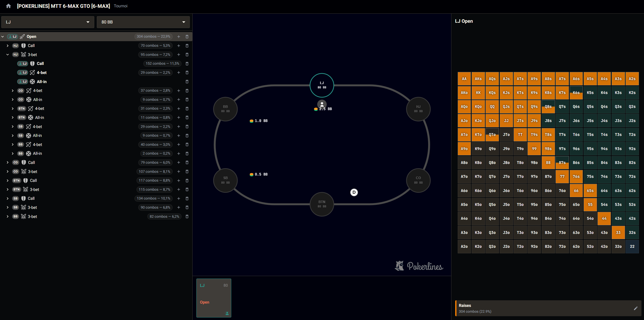644x320 pixels.
Task: Open the LJ position dropdown
Action: 48,22
